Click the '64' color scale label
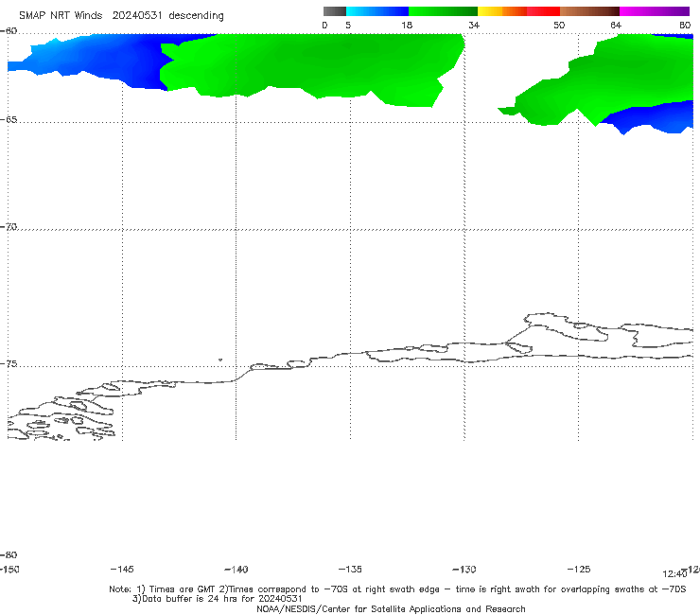 (x=616, y=25)
